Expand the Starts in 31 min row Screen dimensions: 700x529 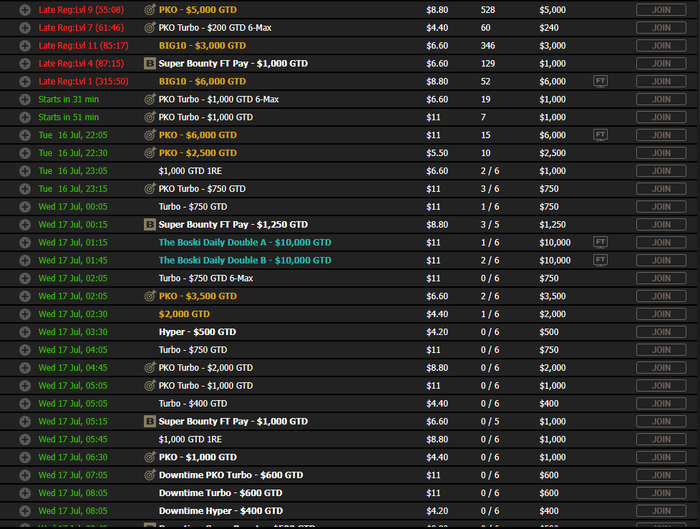[25, 99]
